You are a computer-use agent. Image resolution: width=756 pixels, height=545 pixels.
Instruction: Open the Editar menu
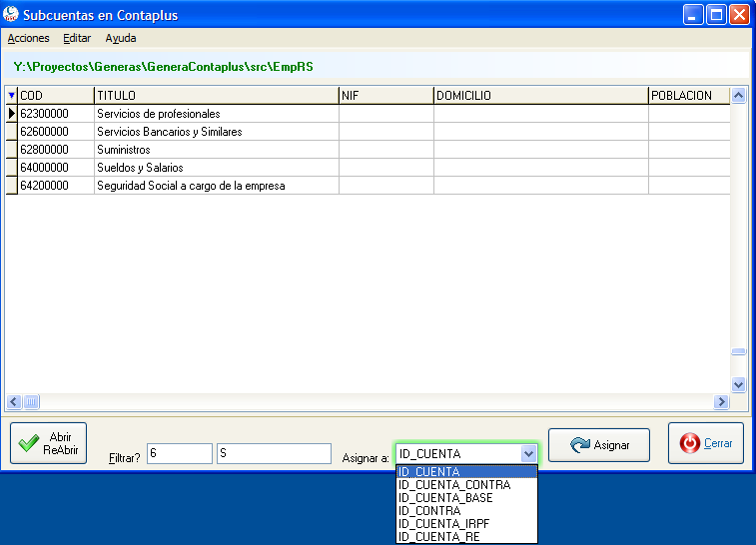[x=77, y=38]
